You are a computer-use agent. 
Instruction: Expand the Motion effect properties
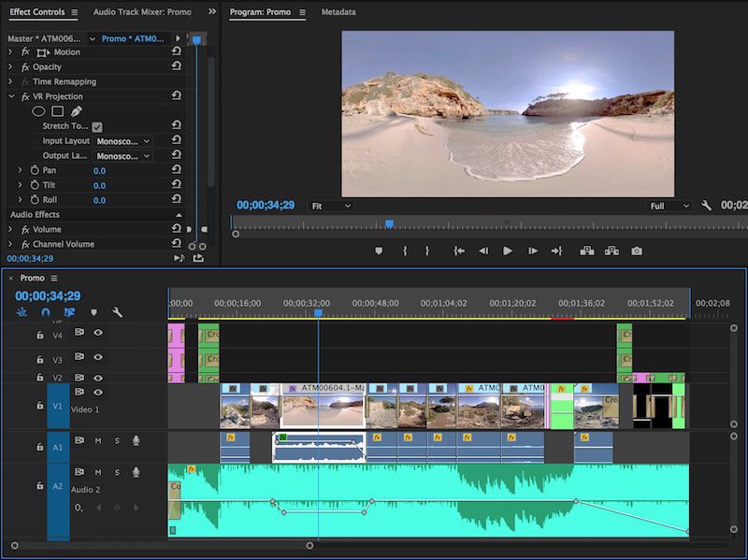click(x=10, y=51)
